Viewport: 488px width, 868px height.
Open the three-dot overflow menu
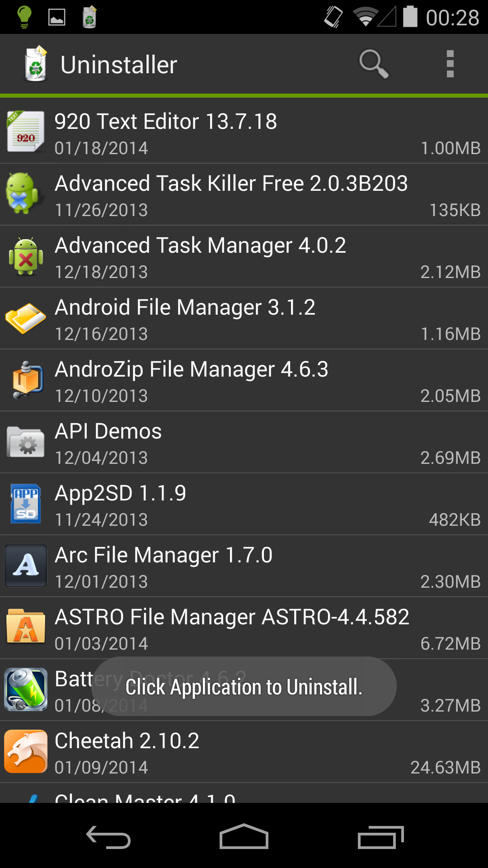(x=450, y=64)
